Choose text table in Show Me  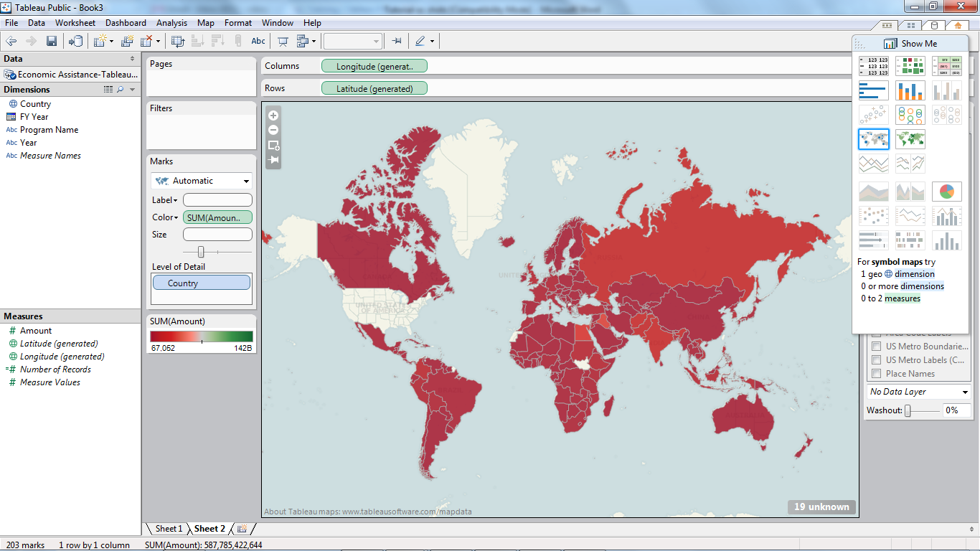[x=874, y=66]
